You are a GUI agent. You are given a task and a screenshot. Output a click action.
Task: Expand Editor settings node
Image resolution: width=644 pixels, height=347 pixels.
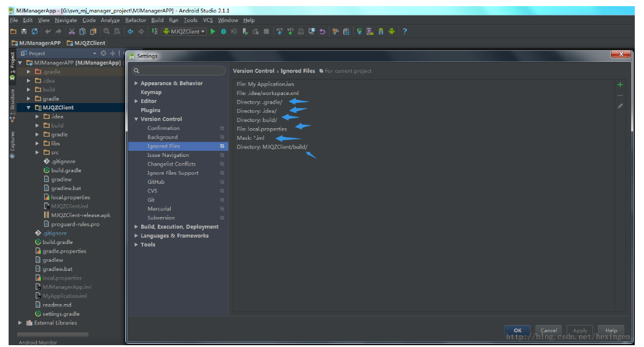[136, 101]
